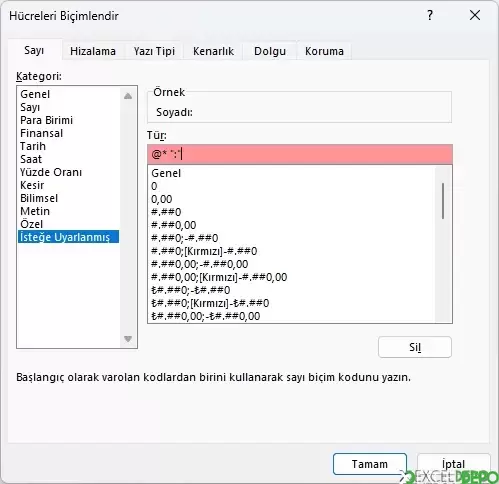Pick the #.##0;-#.##0 format code
This screenshot has width=499, height=484.
[x=292, y=238]
